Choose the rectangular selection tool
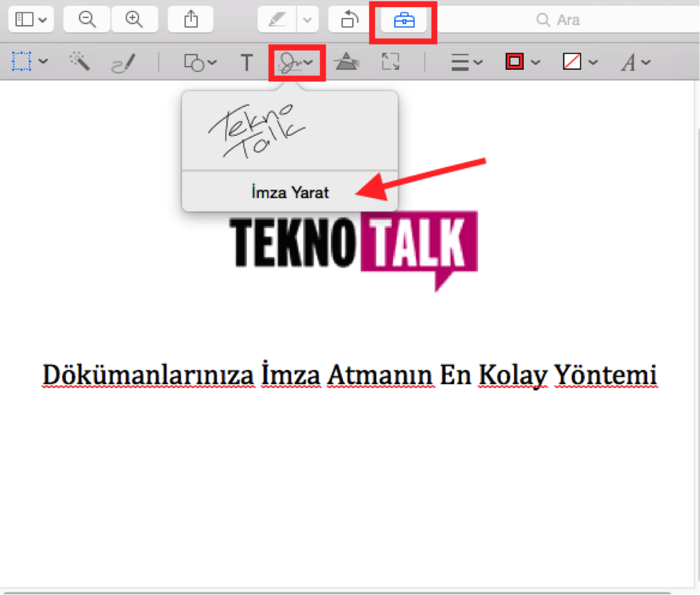 (21, 62)
